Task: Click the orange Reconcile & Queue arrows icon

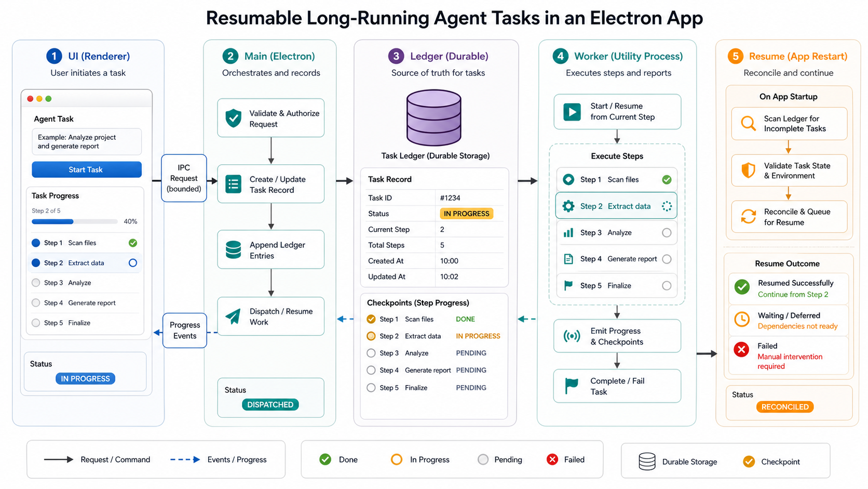Action: coord(748,217)
